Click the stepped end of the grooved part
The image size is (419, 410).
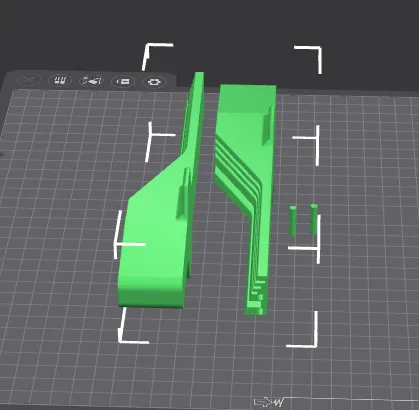[257, 297]
